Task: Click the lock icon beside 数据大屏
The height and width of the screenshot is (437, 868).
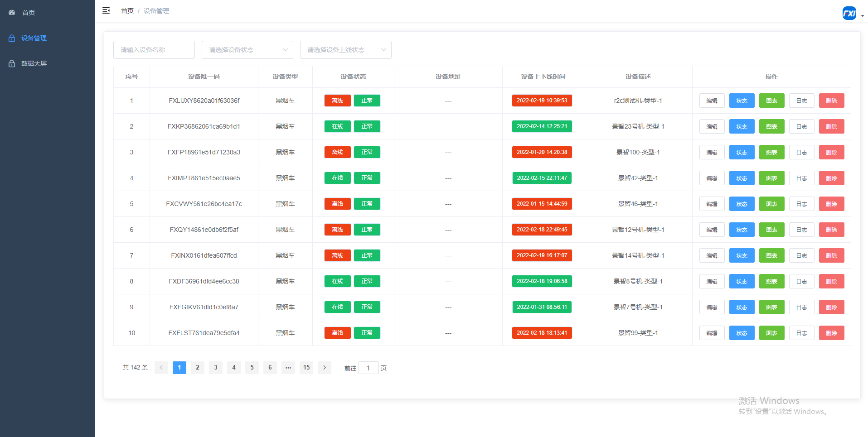Action: [x=12, y=63]
